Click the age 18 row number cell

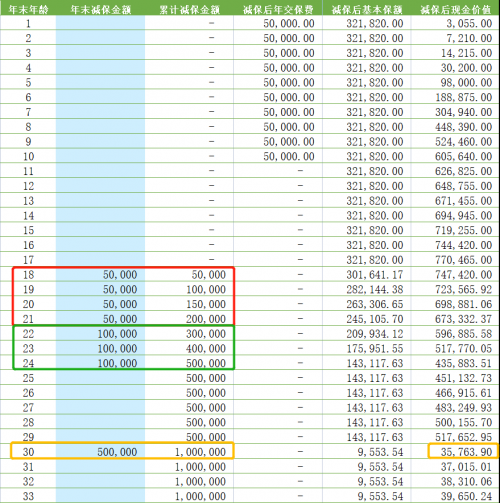pos(28,275)
